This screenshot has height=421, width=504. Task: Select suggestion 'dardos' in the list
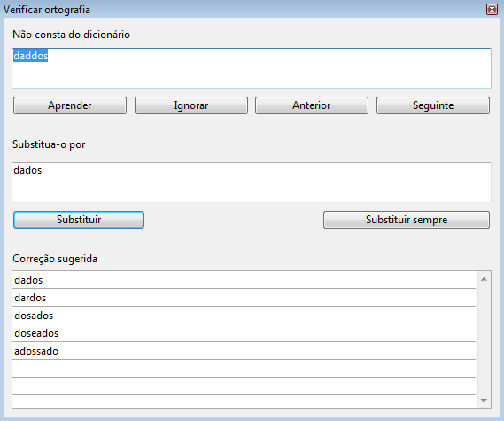(244, 298)
